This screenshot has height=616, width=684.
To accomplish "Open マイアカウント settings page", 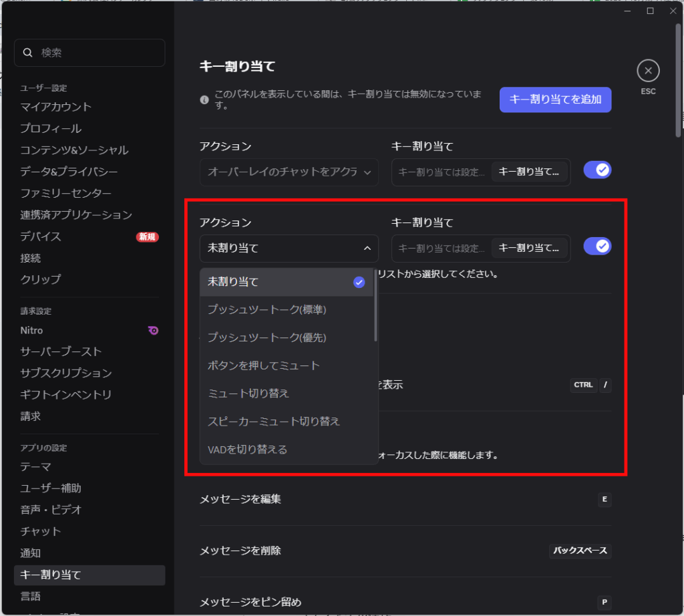I will click(56, 107).
